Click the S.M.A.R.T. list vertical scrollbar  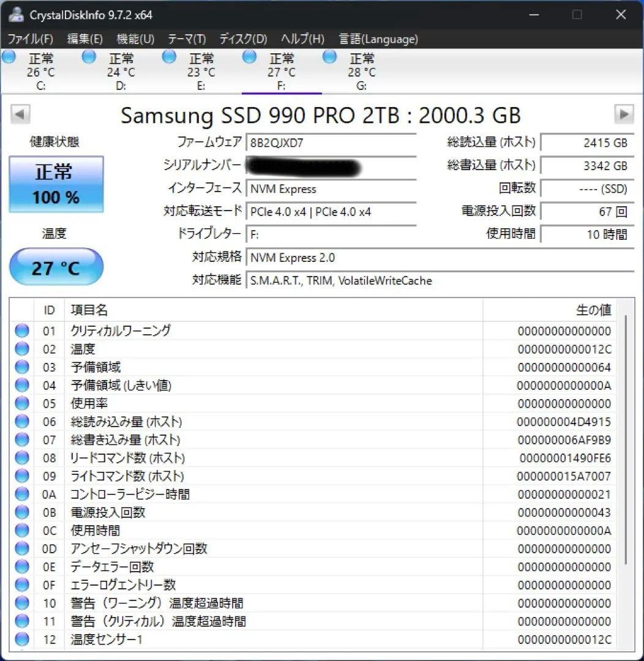pos(625,441)
